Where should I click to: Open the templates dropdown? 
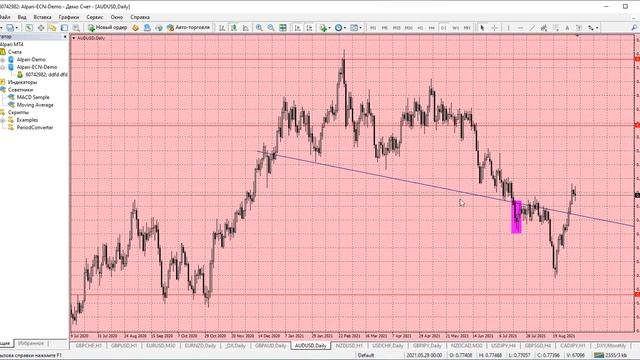click(x=356, y=28)
